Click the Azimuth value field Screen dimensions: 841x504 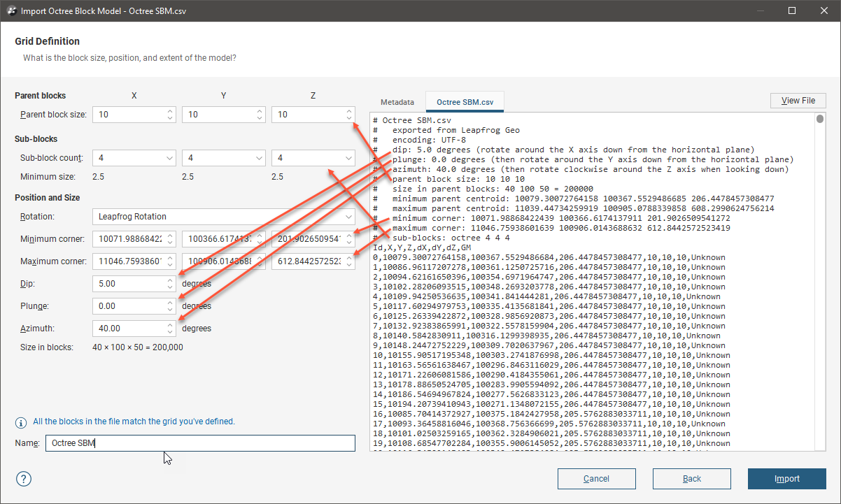click(128, 329)
